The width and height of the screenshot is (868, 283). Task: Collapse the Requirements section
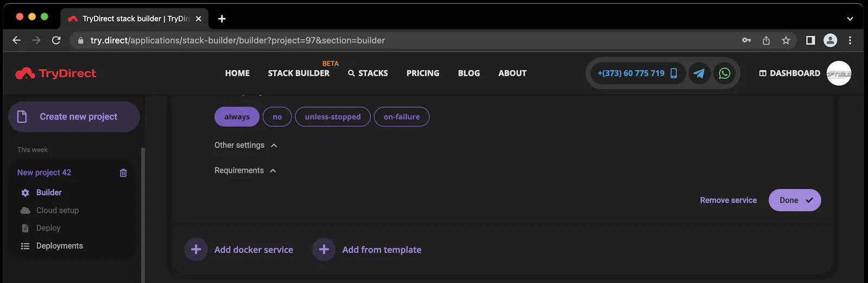pos(245,170)
